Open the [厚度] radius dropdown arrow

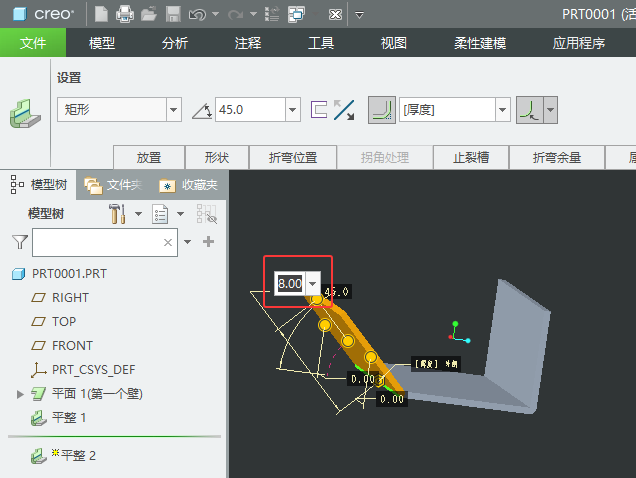pos(502,110)
